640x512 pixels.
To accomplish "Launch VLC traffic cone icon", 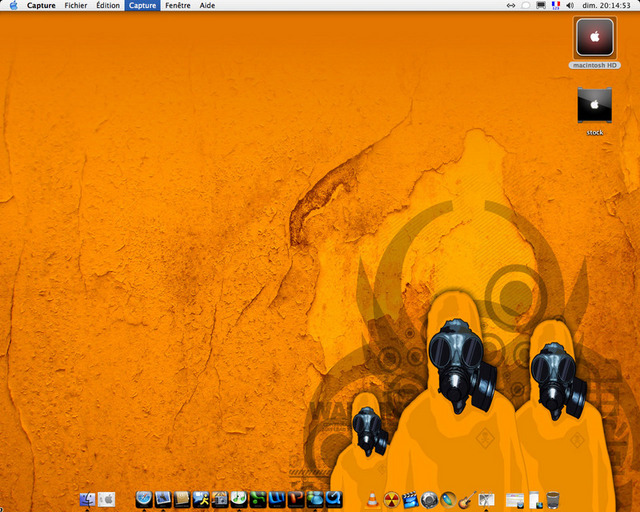I will [x=372, y=500].
